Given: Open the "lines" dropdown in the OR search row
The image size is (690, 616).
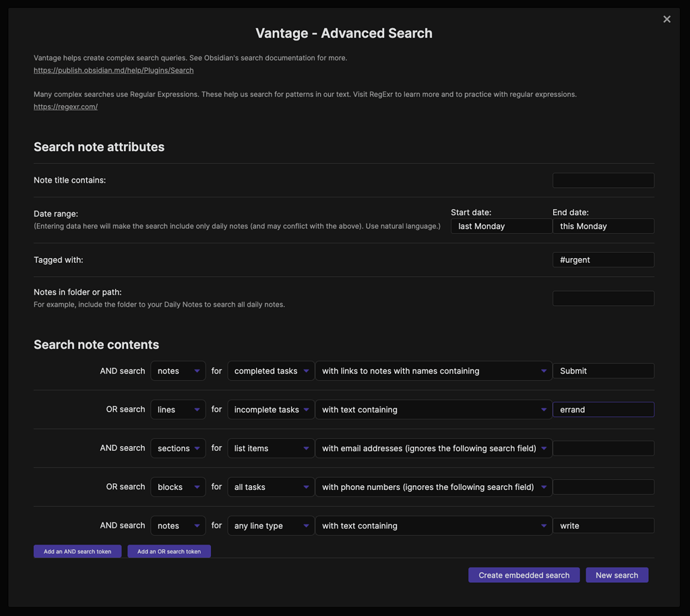Looking at the screenshot, I should pos(178,409).
